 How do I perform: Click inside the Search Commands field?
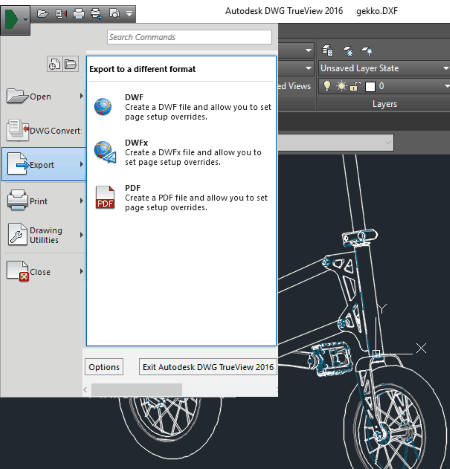tap(189, 37)
